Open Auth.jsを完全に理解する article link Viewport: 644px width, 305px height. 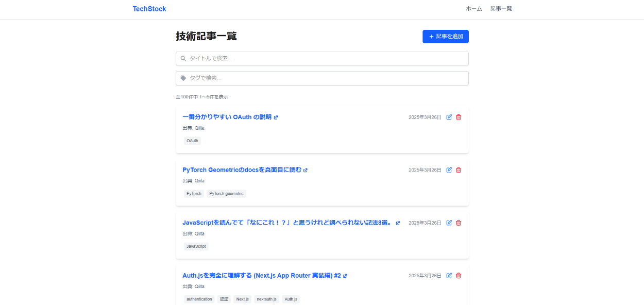click(261, 276)
